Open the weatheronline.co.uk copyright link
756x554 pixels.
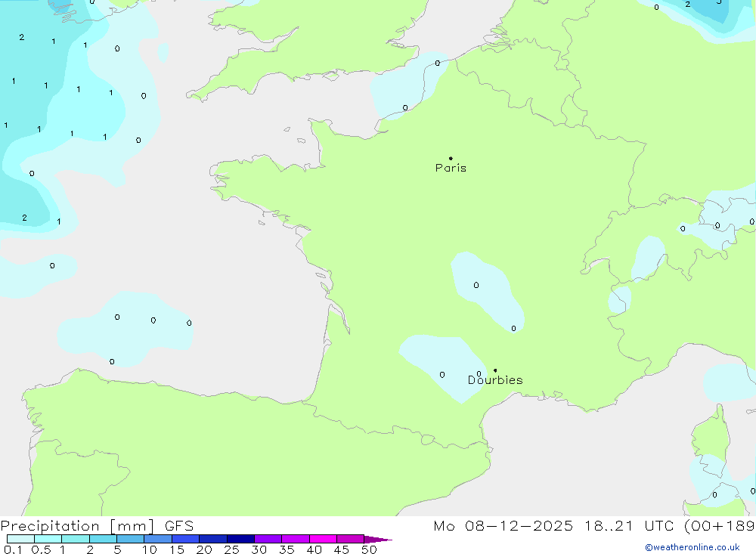692,547
